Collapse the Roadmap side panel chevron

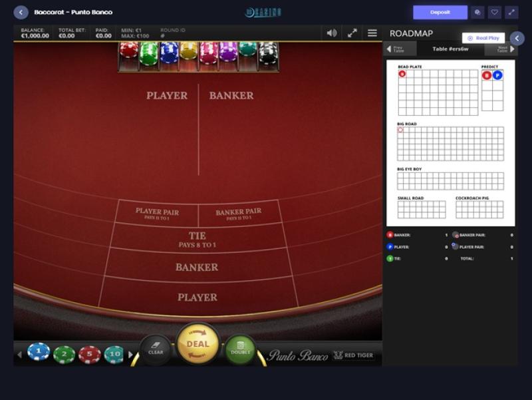(x=517, y=39)
